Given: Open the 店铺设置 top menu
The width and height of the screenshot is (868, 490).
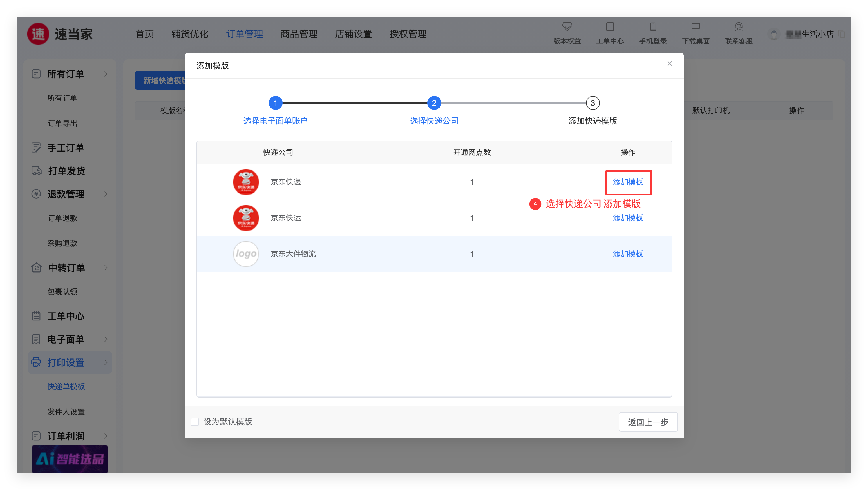Looking at the screenshot, I should coord(353,34).
